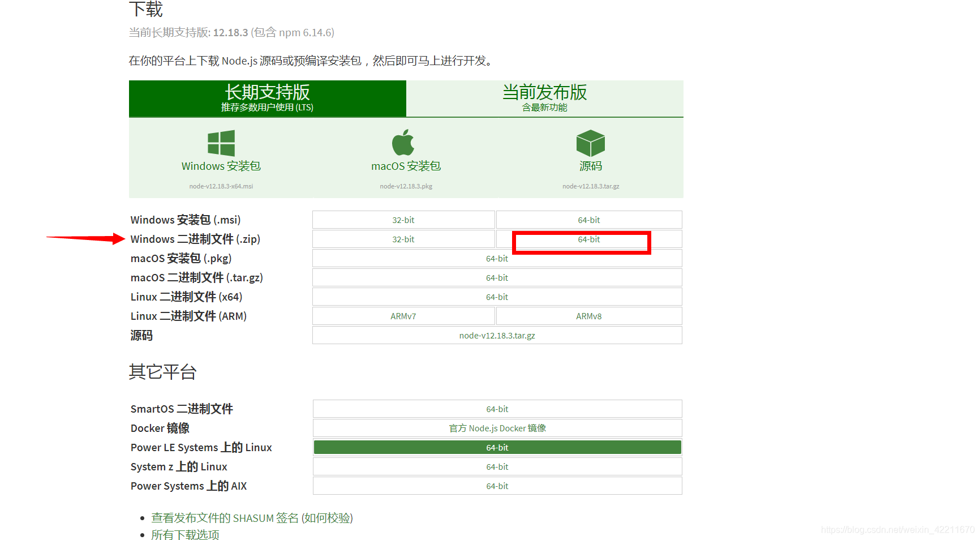The image size is (980, 540).
Task: Click the 当前长期支持版 12.18.3 version text
Action: click(231, 32)
